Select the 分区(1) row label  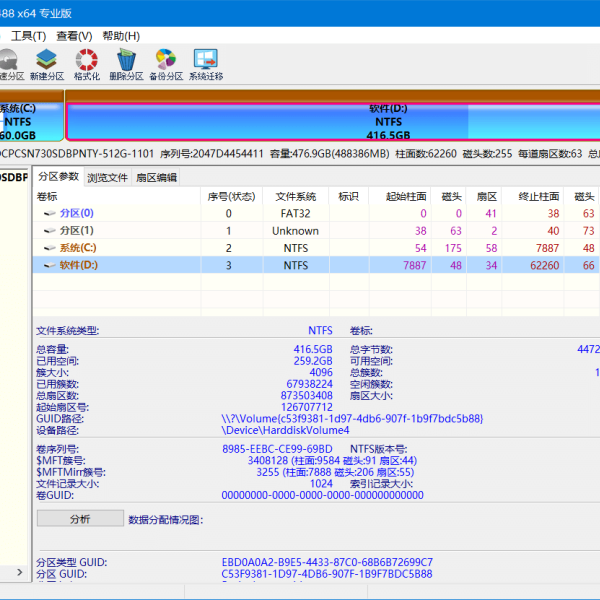tap(77, 230)
